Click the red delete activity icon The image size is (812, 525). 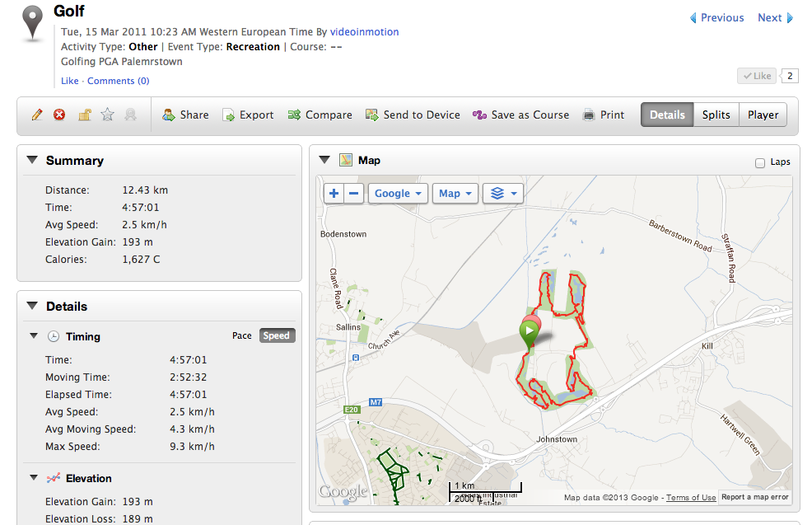[59, 115]
